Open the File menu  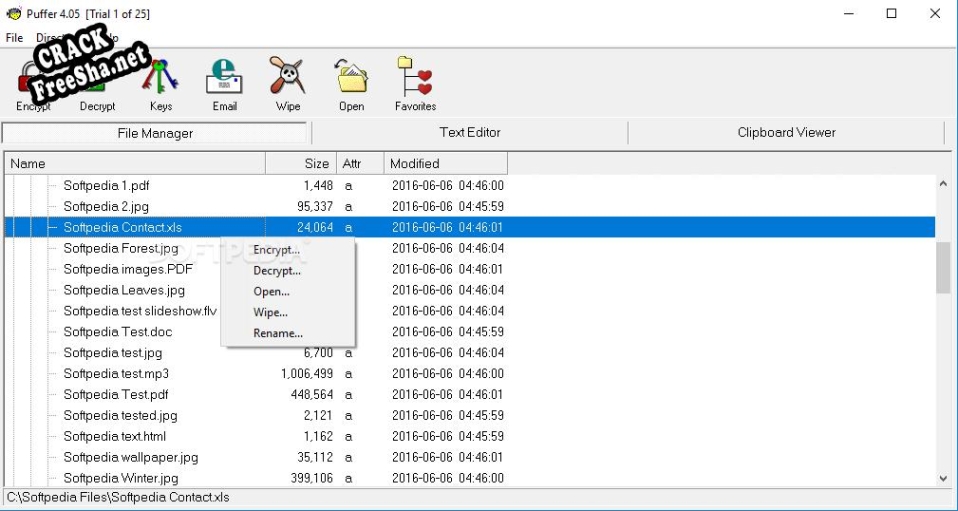[14, 38]
